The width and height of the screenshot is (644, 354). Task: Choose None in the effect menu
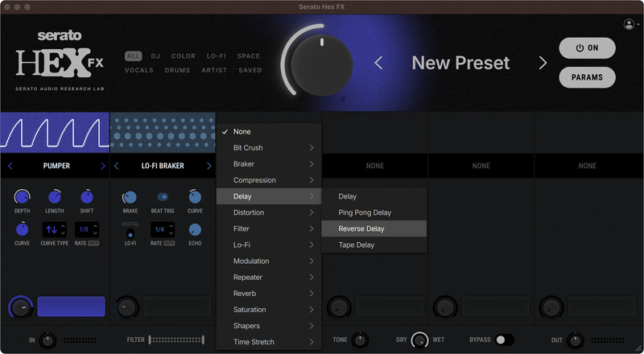269,132
